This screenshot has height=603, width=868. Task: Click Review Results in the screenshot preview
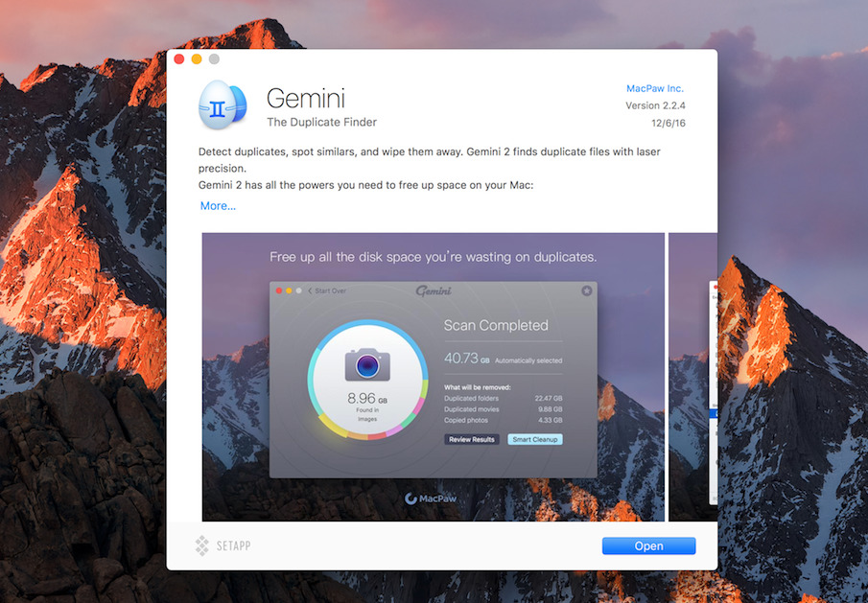[472, 439]
